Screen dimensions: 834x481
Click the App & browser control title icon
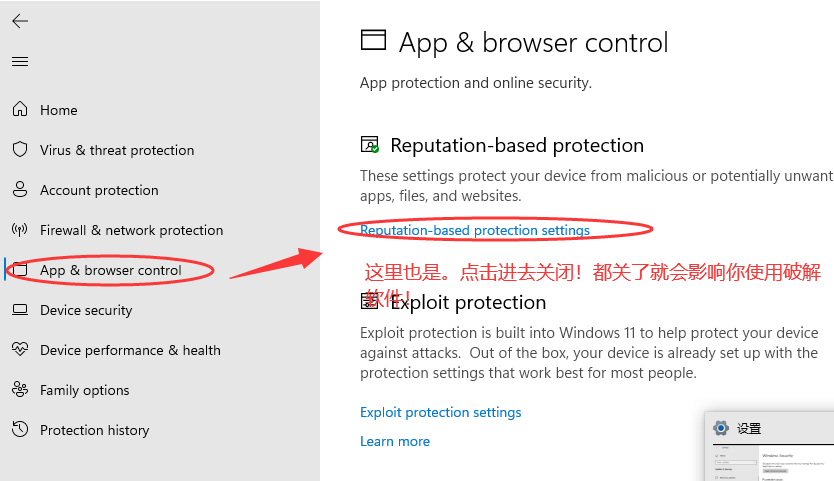(x=373, y=41)
